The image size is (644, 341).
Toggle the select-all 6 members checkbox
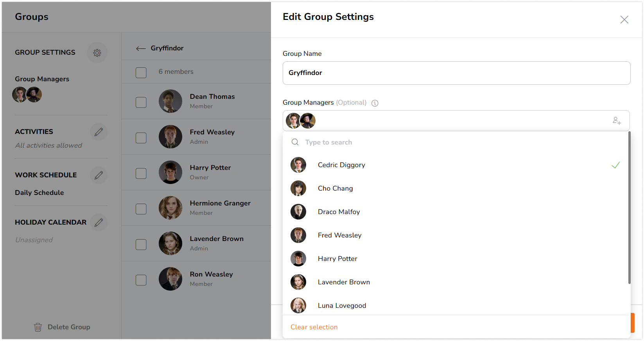click(141, 72)
